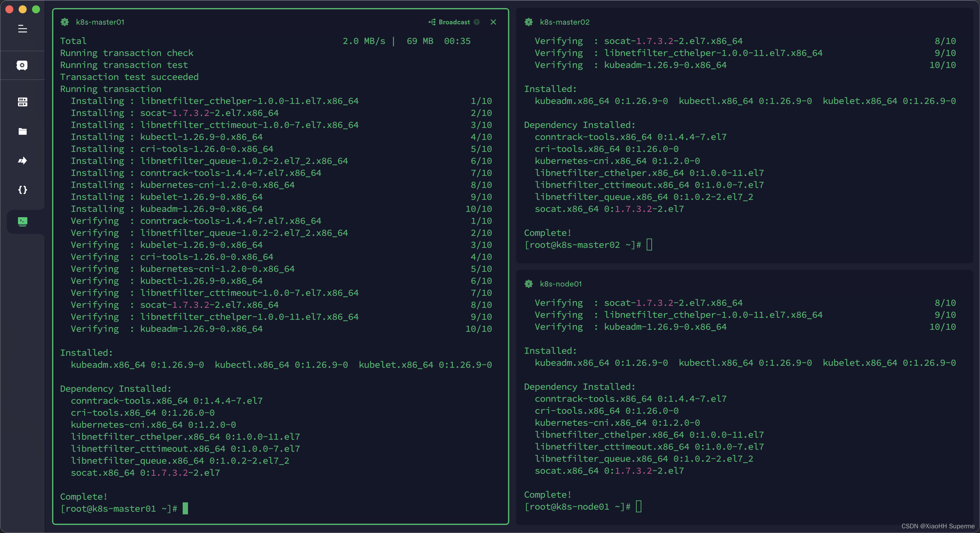Open the hosts server-rack icon in the sidebar
Viewport: 980px width, 533px height.
(22, 102)
